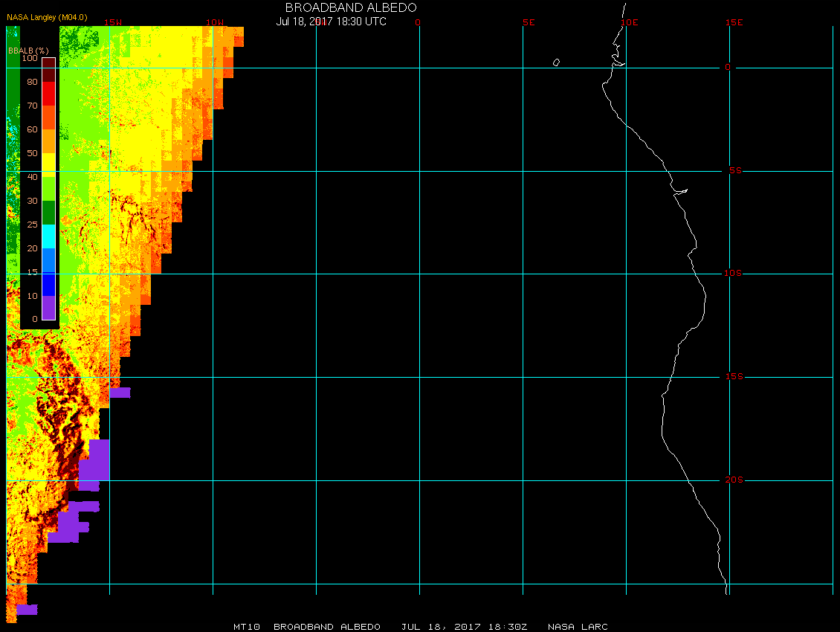
Task: Click the '15S' latitude label
Action: [734, 377]
